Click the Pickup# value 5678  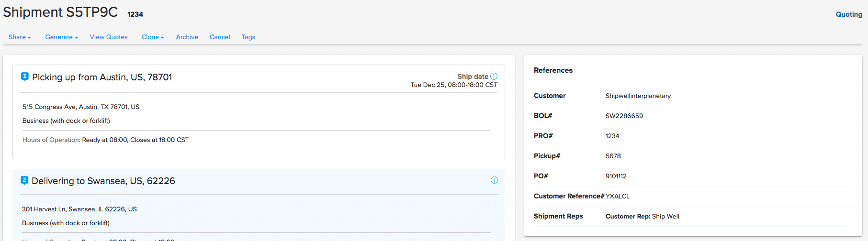[x=613, y=156]
